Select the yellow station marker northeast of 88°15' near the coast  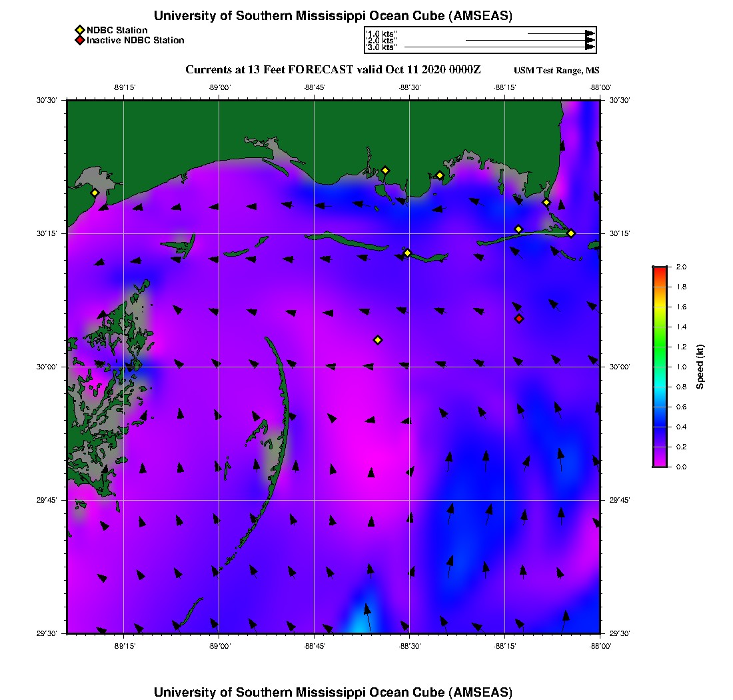click(546, 203)
